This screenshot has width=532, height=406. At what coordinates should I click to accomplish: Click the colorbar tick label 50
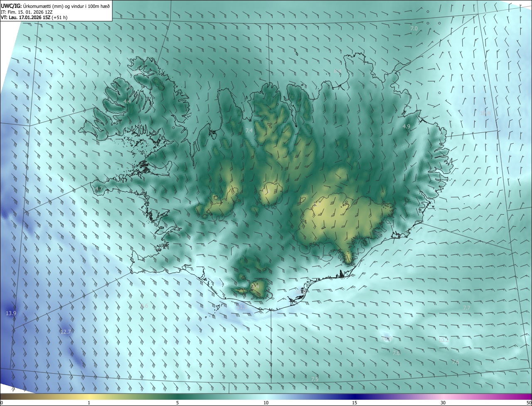[529, 403]
